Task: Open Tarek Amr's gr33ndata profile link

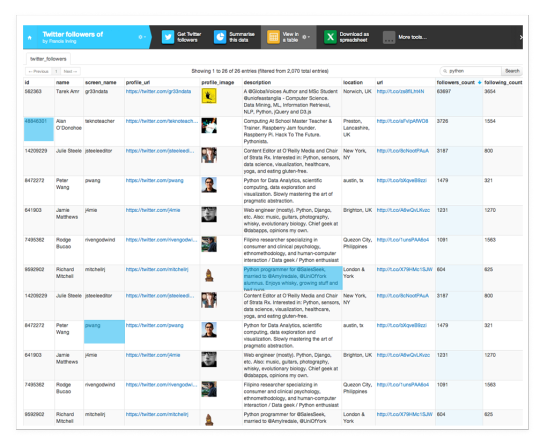Action: [158, 91]
